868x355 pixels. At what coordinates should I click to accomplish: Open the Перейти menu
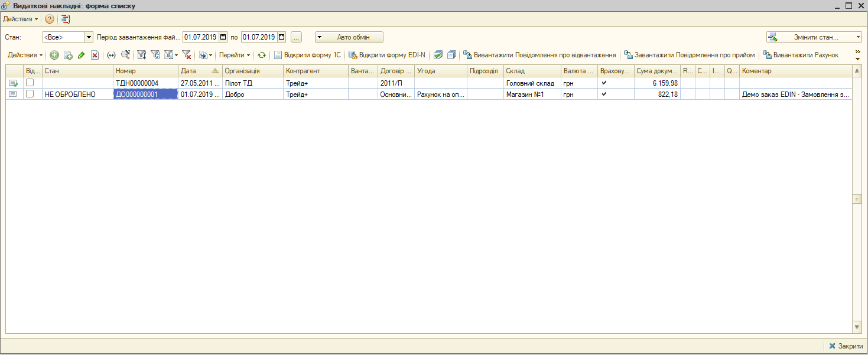tap(235, 55)
